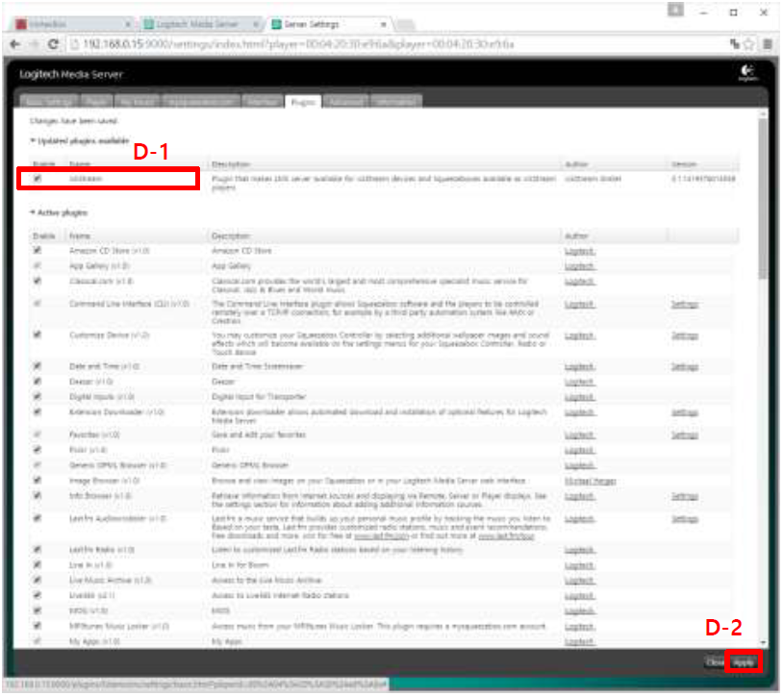The height and width of the screenshot is (696, 784).
Task: Click the browser address bar URL
Action: 289,44
